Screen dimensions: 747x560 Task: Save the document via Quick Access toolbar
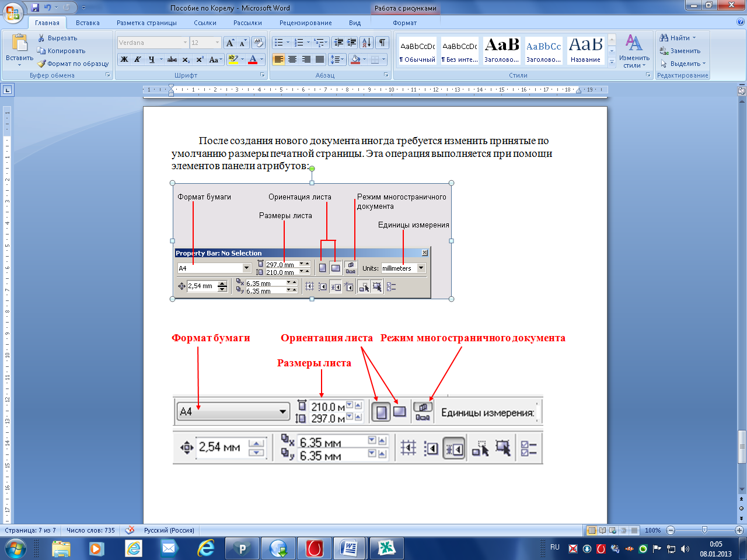35,8
